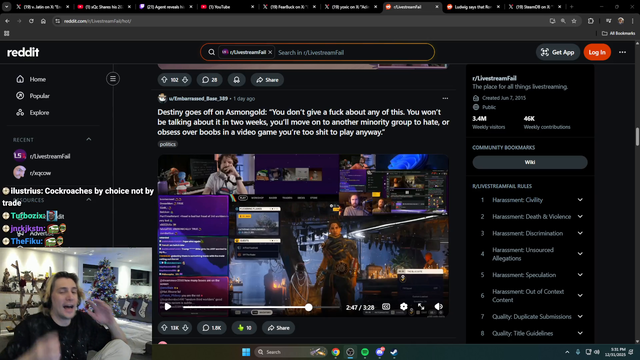640x360 pixels.
Task: Click the Log In button
Action: point(597,52)
